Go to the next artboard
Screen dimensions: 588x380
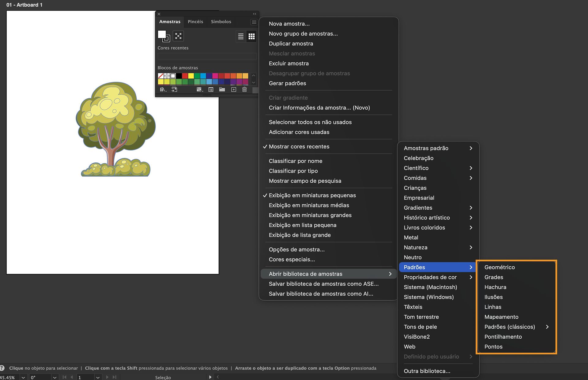tap(107, 377)
